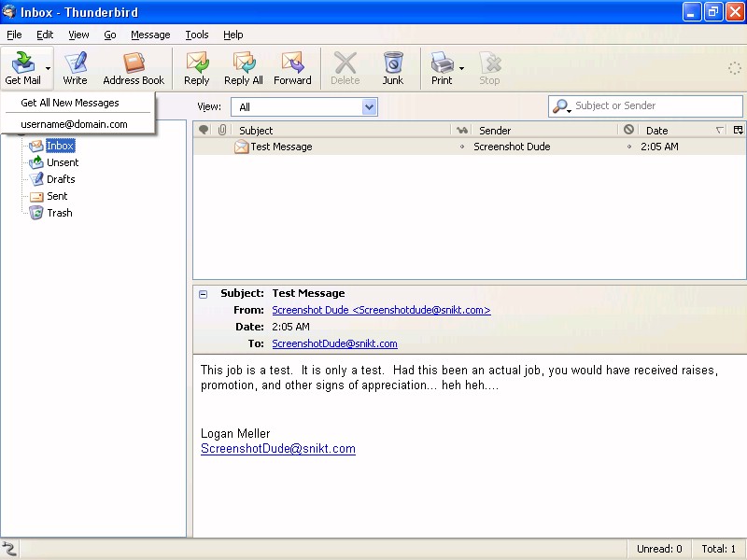Screen dimensions: 747x560
Task: Open the Message menu
Action: click(x=150, y=35)
